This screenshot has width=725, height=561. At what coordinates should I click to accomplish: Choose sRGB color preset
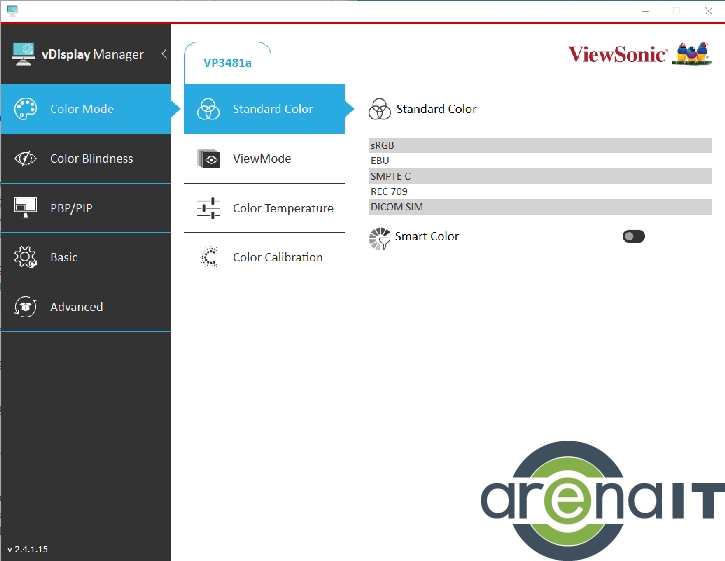click(x=540, y=145)
